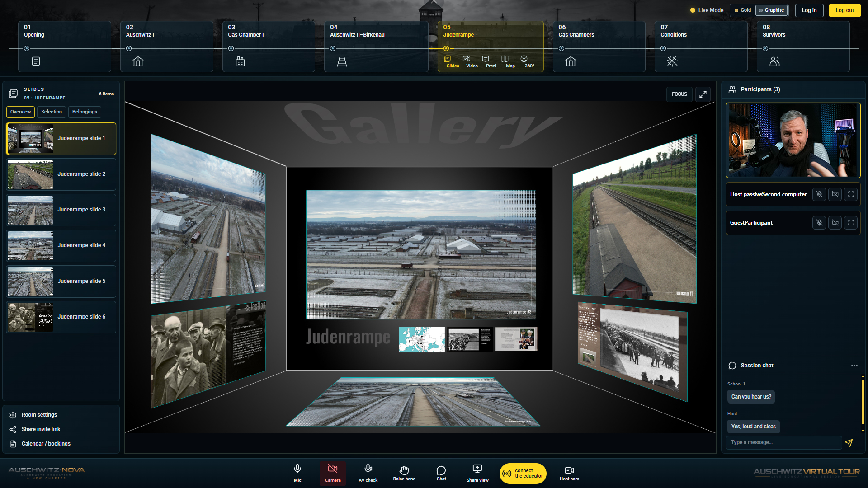
Task: Click the Opening chapter document icon
Action: click(x=36, y=61)
